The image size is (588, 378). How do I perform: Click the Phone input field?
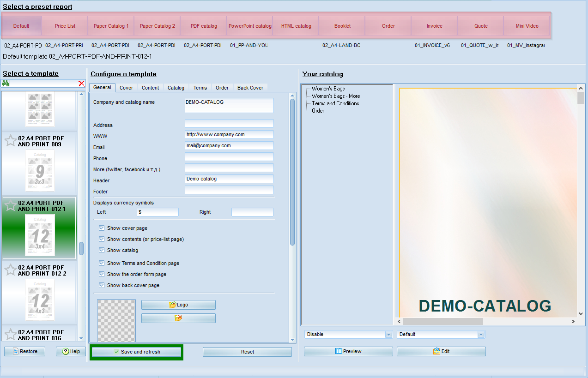click(229, 157)
